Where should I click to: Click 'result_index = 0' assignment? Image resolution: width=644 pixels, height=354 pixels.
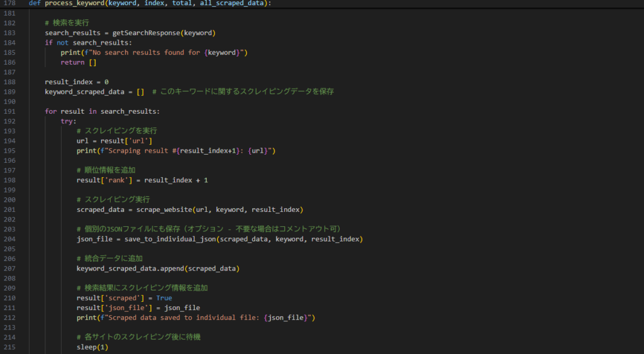coord(77,82)
